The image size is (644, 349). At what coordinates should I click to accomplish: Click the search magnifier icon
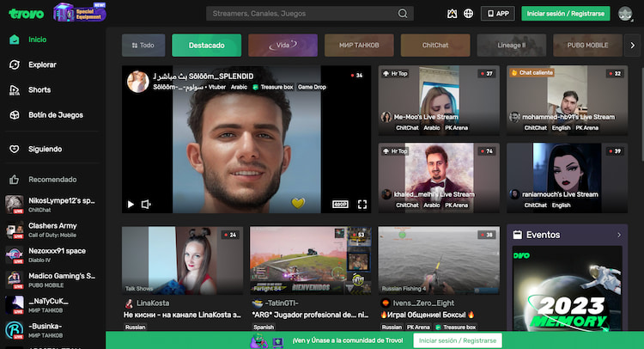(403, 14)
